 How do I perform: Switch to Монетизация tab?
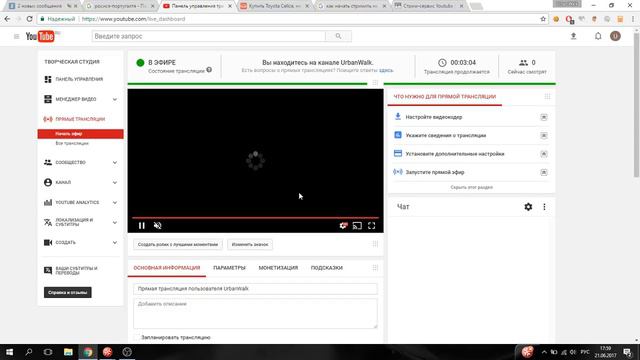[x=278, y=268]
